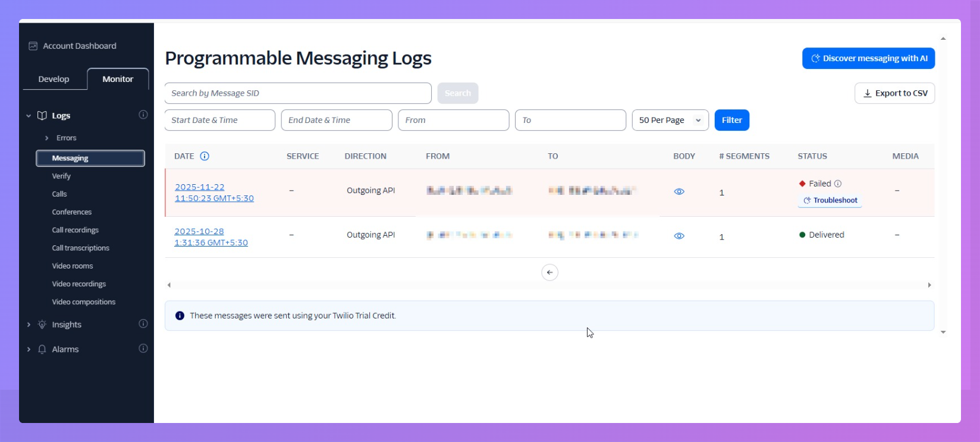Click the info icon next to Logs
This screenshot has width=980, height=442.
143,115
